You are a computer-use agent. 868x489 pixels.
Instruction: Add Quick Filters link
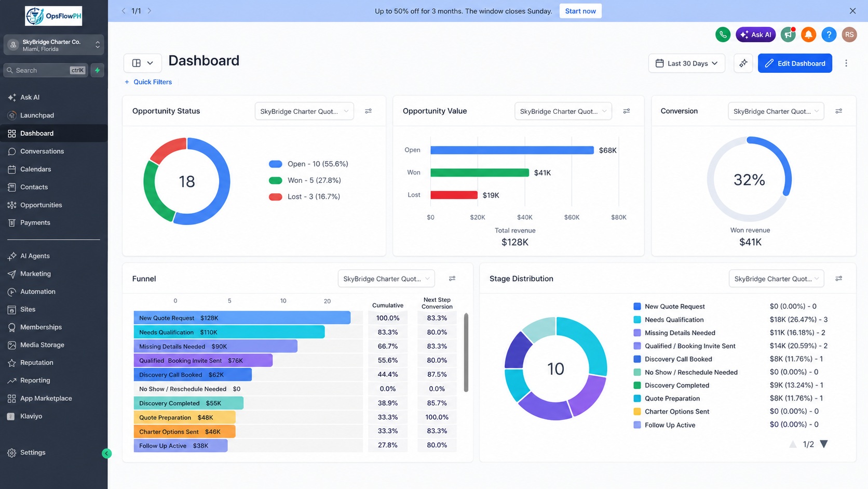pyautogui.click(x=148, y=82)
